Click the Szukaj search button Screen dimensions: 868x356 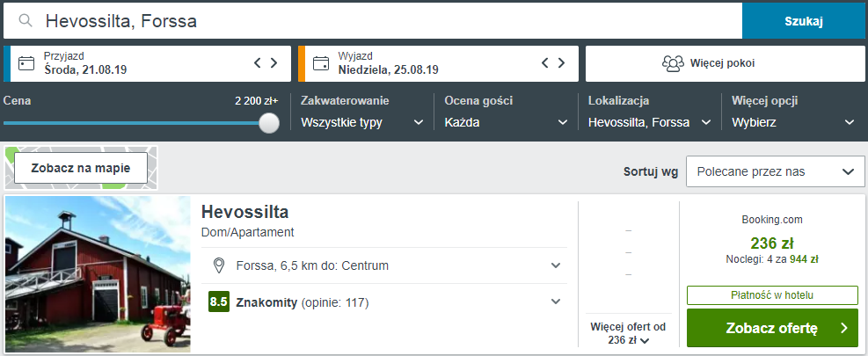pos(804,22)
